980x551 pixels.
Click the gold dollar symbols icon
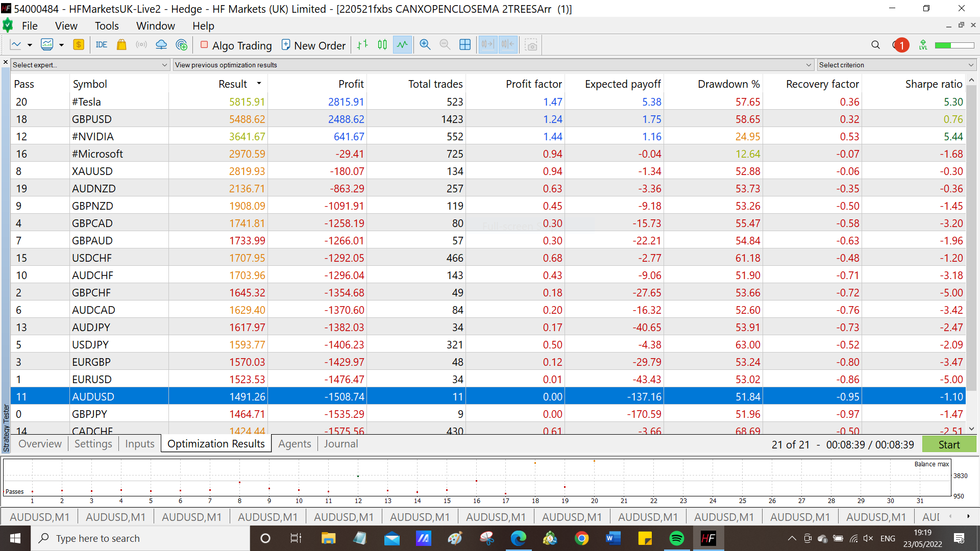[79, 45]
